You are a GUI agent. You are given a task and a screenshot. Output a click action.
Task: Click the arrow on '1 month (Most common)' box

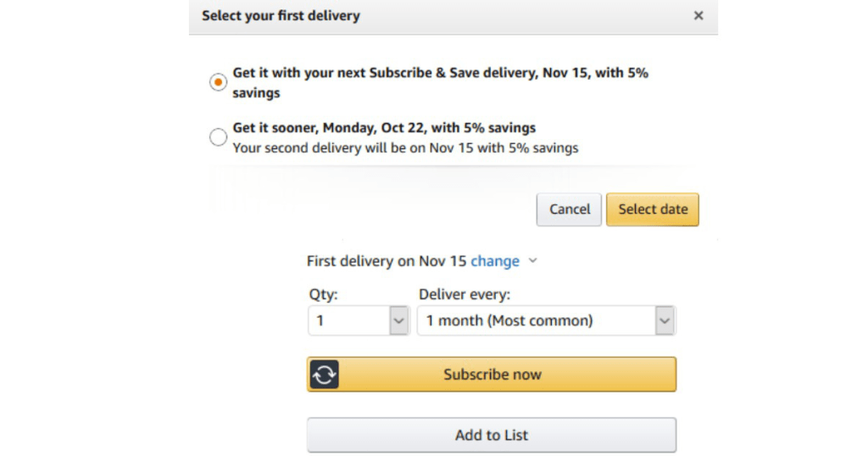[665, 320]
